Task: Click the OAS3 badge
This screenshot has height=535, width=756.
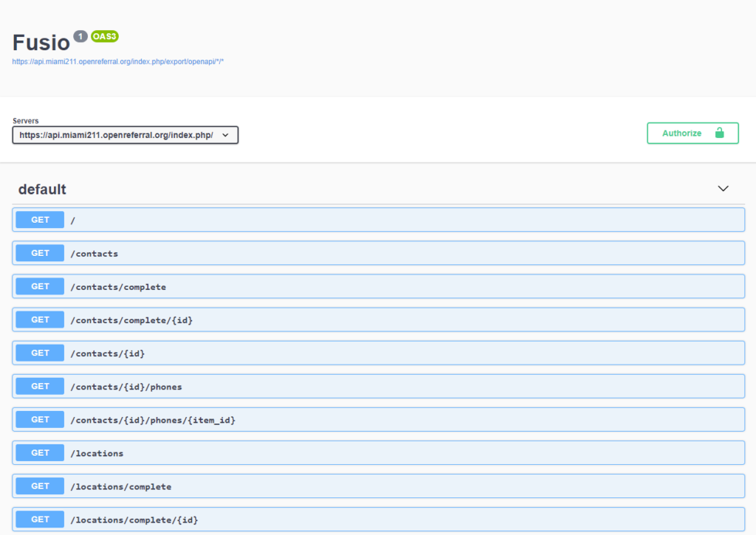Action: [105, 36]
